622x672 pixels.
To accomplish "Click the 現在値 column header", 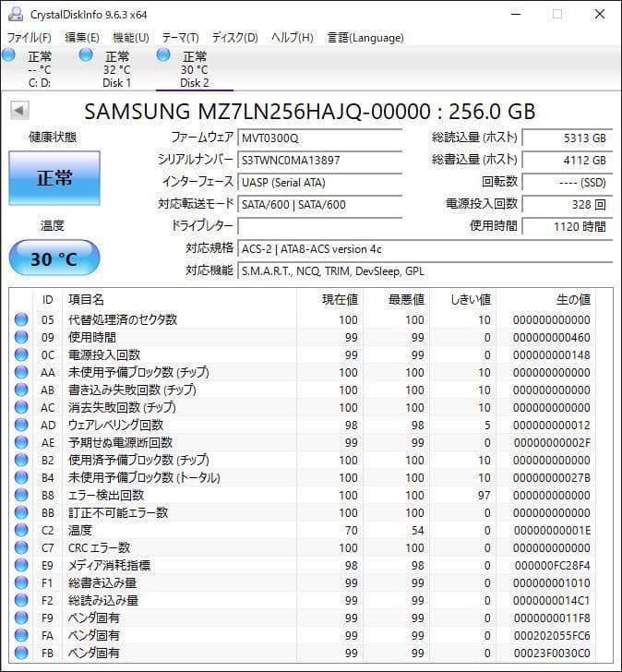I will [x=329, y=300].
